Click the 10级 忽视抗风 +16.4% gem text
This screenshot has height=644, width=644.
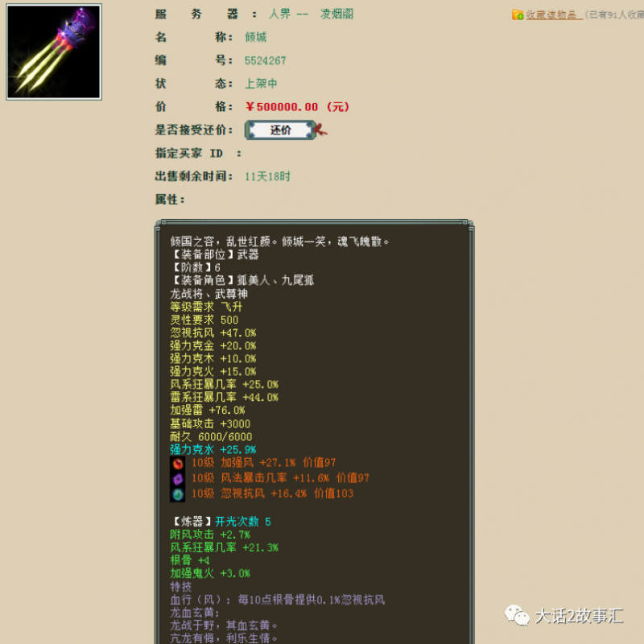tap(272, 493)
